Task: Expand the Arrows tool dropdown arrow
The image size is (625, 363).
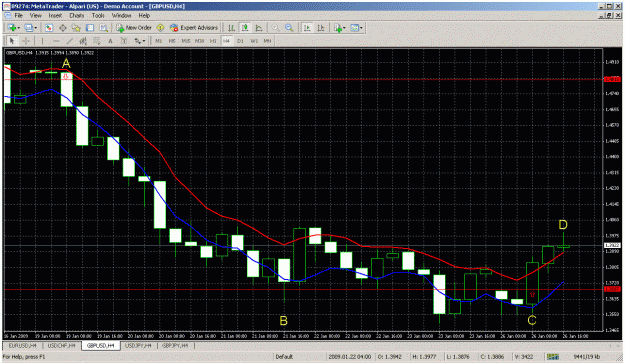Action: tap(144, 41)
